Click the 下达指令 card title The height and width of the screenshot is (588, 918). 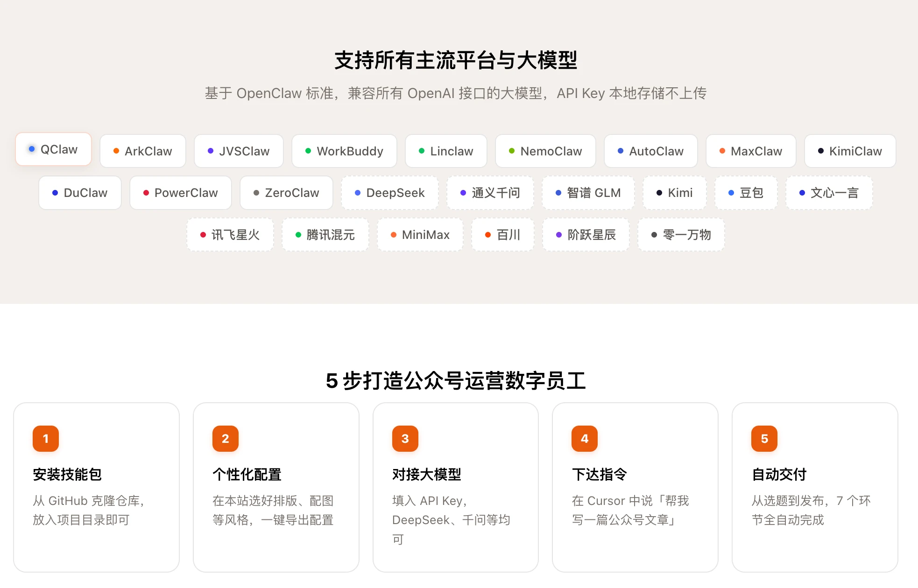[x=600, y=475]
